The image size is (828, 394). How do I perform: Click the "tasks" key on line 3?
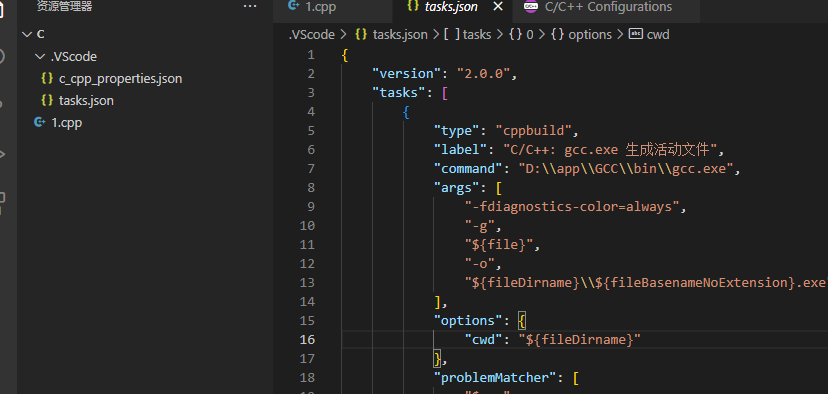click(399, 93)
